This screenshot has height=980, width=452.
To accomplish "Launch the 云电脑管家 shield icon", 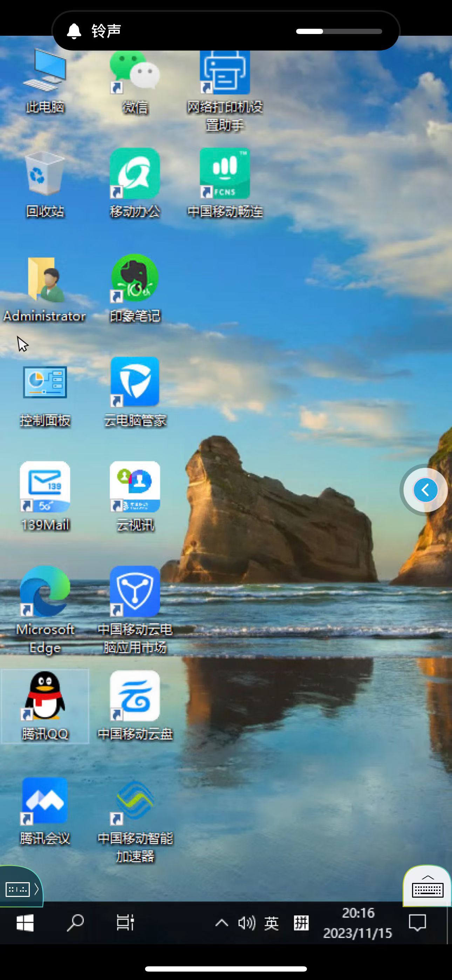I will click(x=135, y=383).
